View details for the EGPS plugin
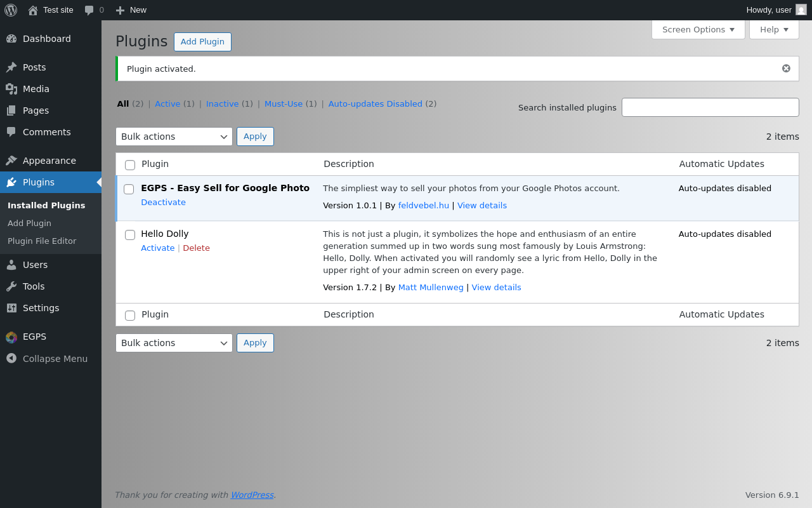The height and width of the screenshot is (508, 812). tap(482, 206)
